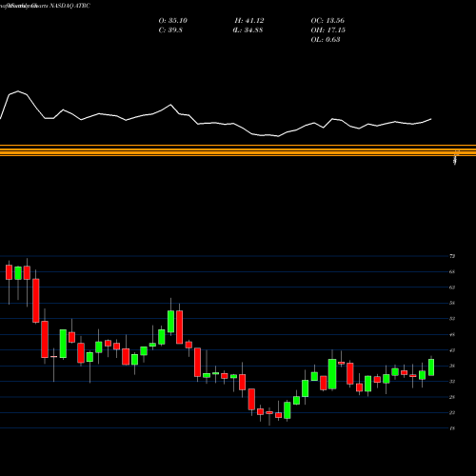
Task: Click the 48 price axis label
Action: tap(452, 334)
